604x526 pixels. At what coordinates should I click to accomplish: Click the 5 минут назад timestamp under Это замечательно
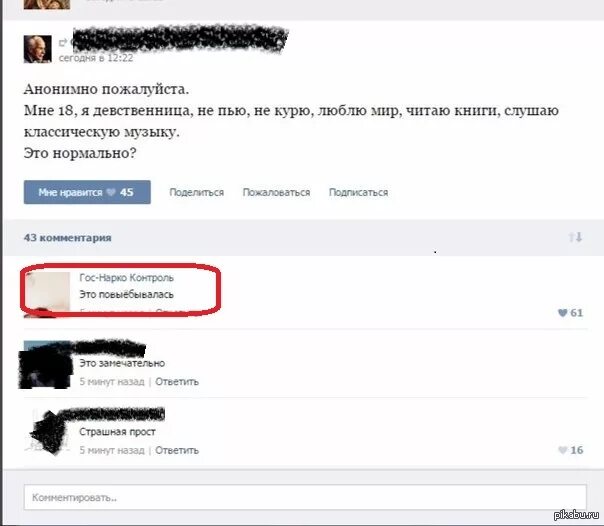coord(112,382)
